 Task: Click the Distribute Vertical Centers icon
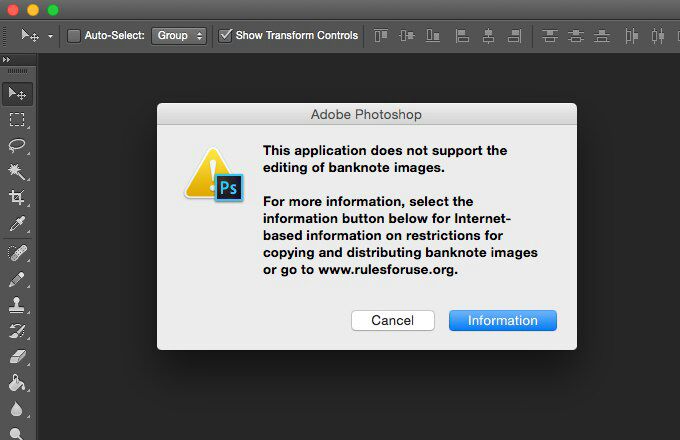(x=576, y=36)
